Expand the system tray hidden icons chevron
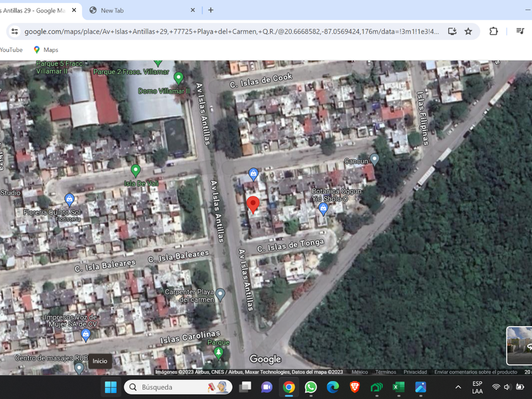532x399 pixels. point(458,387)
